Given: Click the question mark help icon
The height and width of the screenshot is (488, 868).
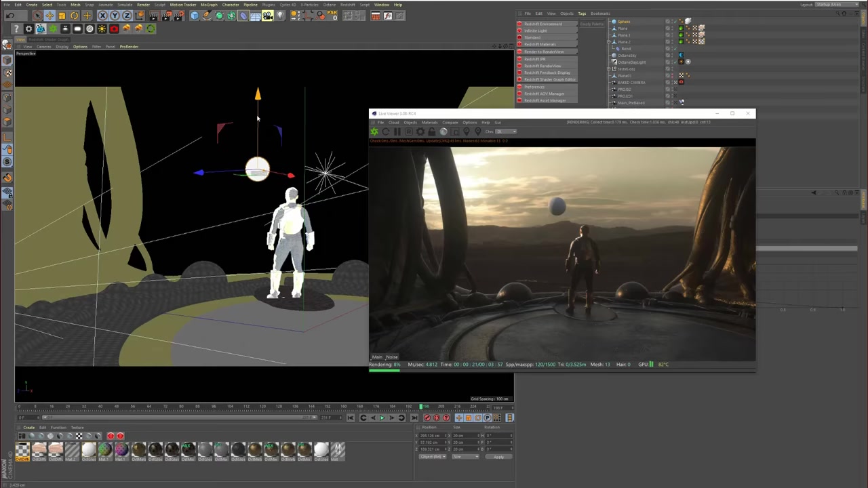Looking at the screenshot, I should point(16,28).
